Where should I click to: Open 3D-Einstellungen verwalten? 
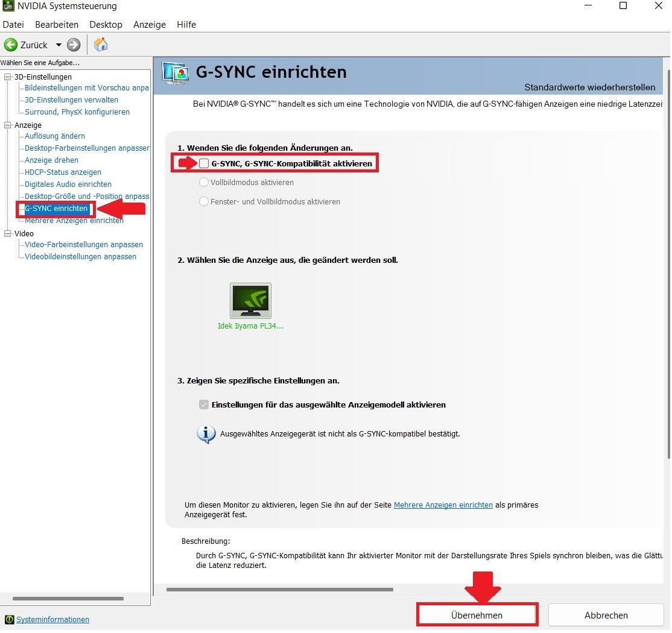pos(72,100)
